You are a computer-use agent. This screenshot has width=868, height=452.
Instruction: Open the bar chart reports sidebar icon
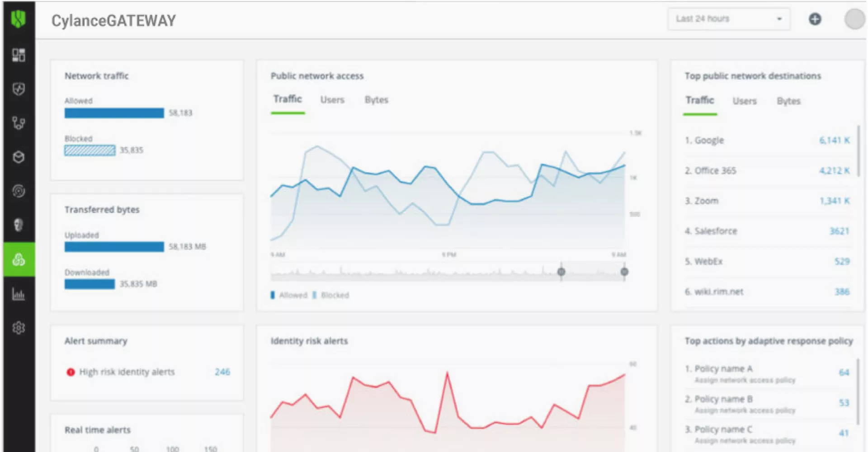pyautogui.click(x=19, y=294)
